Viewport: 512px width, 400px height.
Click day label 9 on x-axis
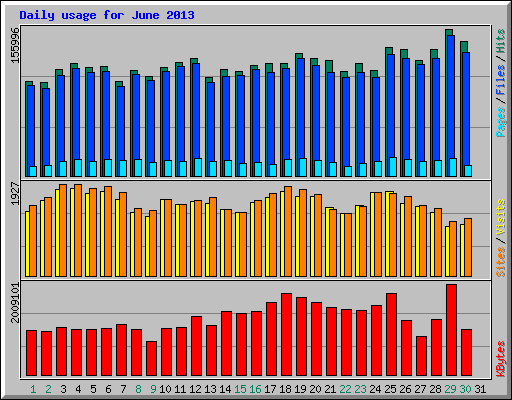click(x=153, y=389)
